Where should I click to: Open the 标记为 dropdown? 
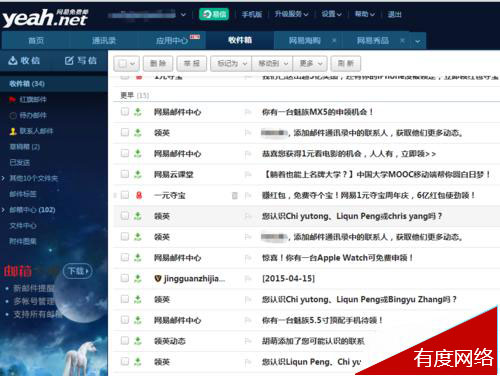tap(232, 63)
